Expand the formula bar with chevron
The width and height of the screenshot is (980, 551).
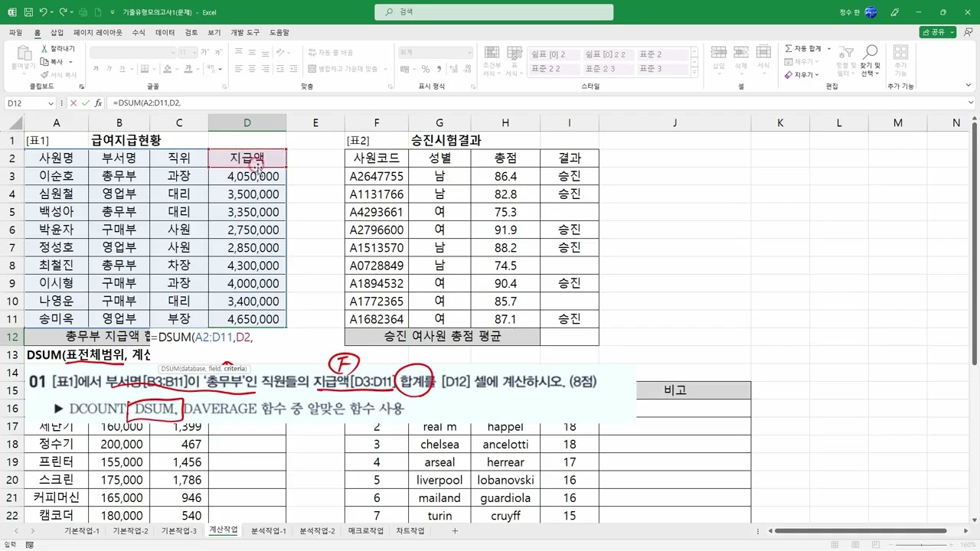coord(972,103)
